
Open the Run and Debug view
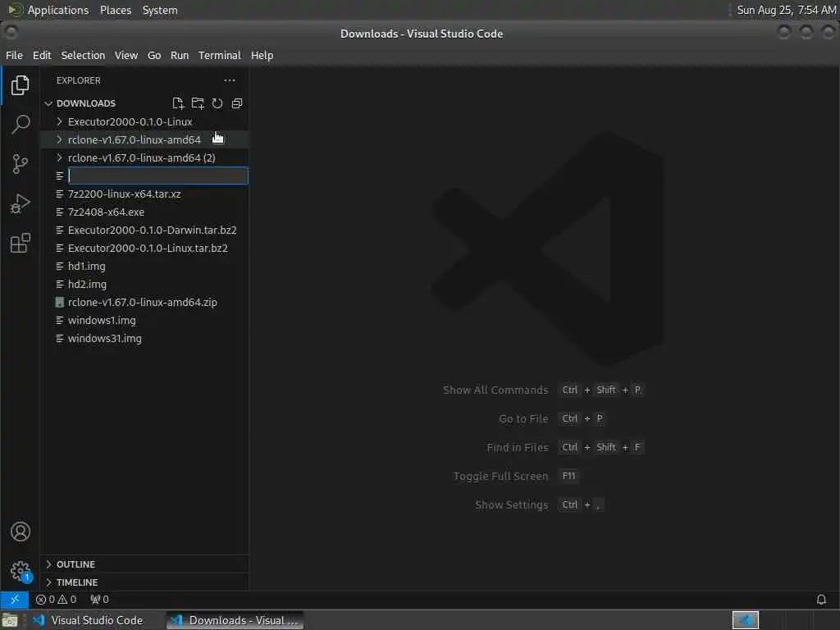click(20, 203)
